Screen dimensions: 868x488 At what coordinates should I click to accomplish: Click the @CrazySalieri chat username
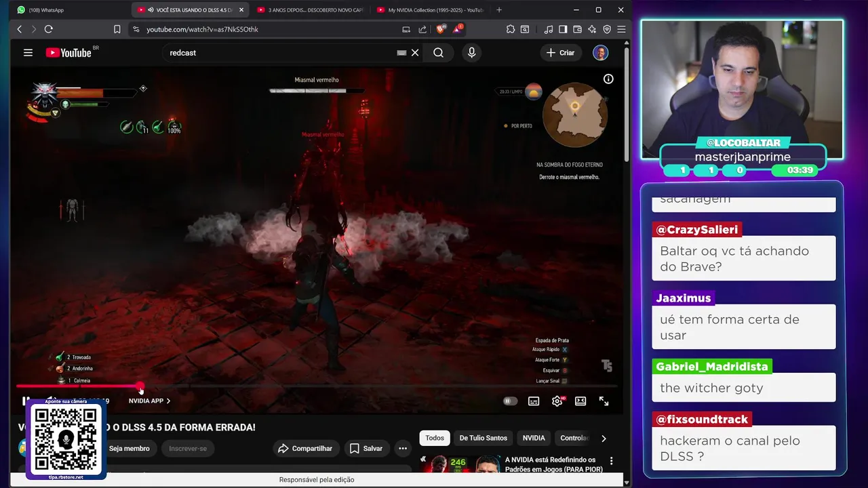tap(697, 230)
